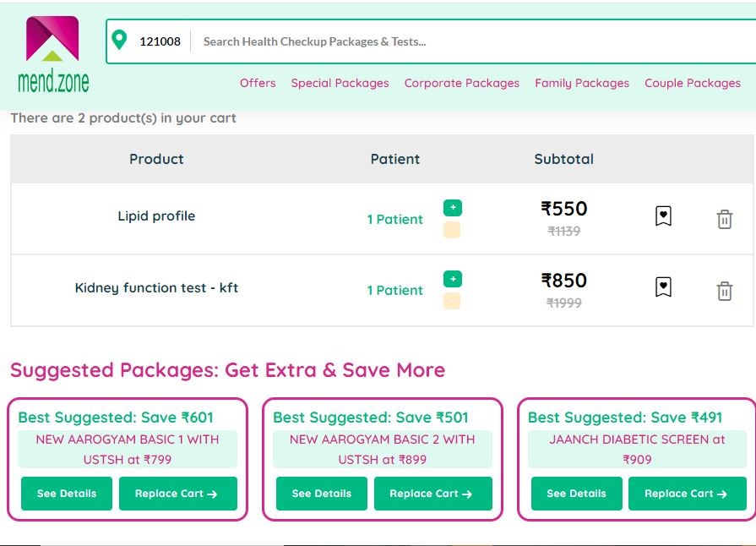Go to Special Packages
Viewport: 756px width, 546px height.
(340, 83)
